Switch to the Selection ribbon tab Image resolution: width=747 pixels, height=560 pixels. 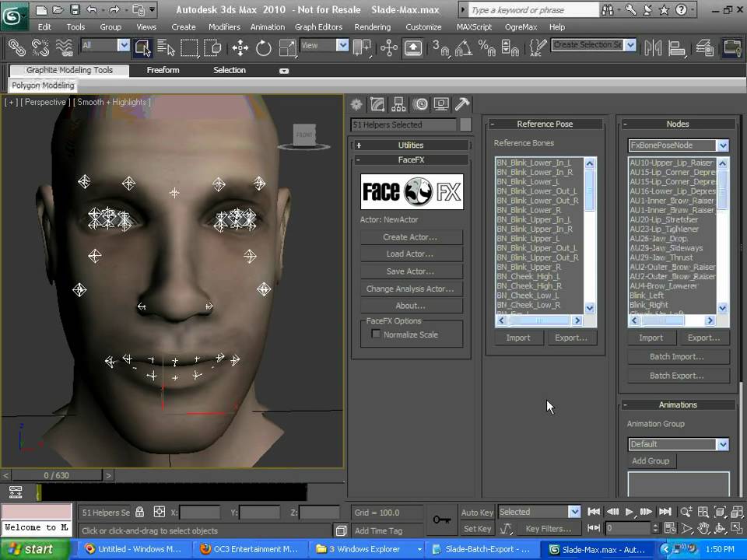tap(229, 70)
